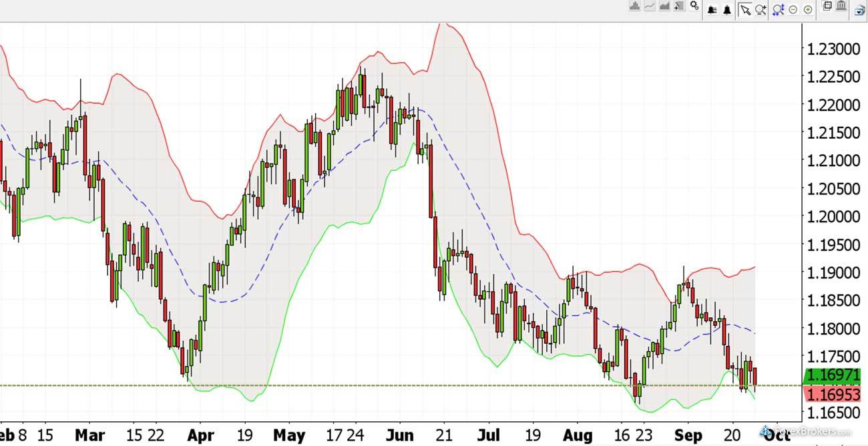Click the bank building icon
The width and height of the screenshot is (868, 446).
(841, 7)
